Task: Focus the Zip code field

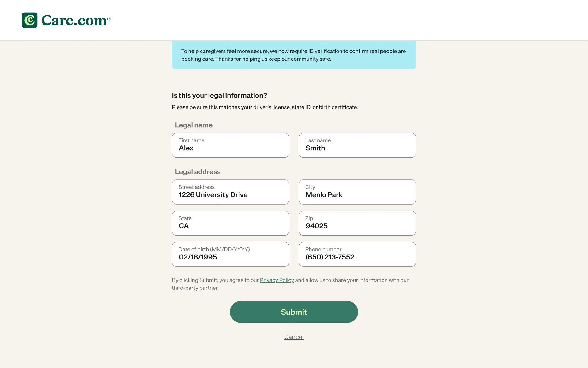Action: pyautogui.click(x=357, y=223)
